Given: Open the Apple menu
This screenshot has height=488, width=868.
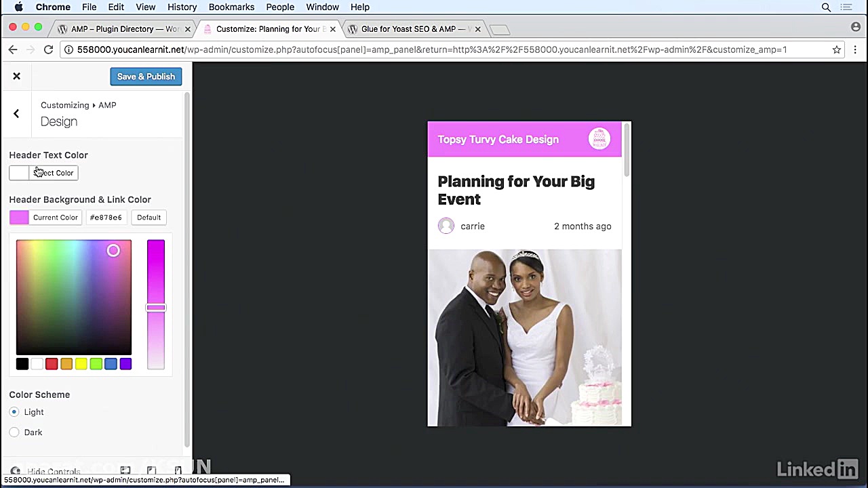Looking at the screenshot, I should coord(19,7).
